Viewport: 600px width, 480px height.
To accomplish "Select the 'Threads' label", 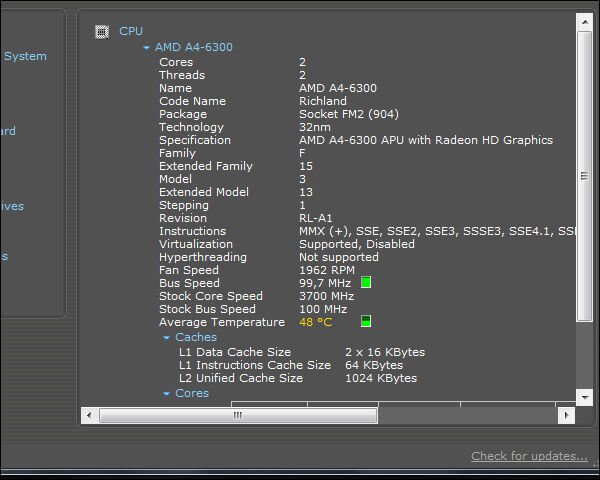I will point(182,75).
